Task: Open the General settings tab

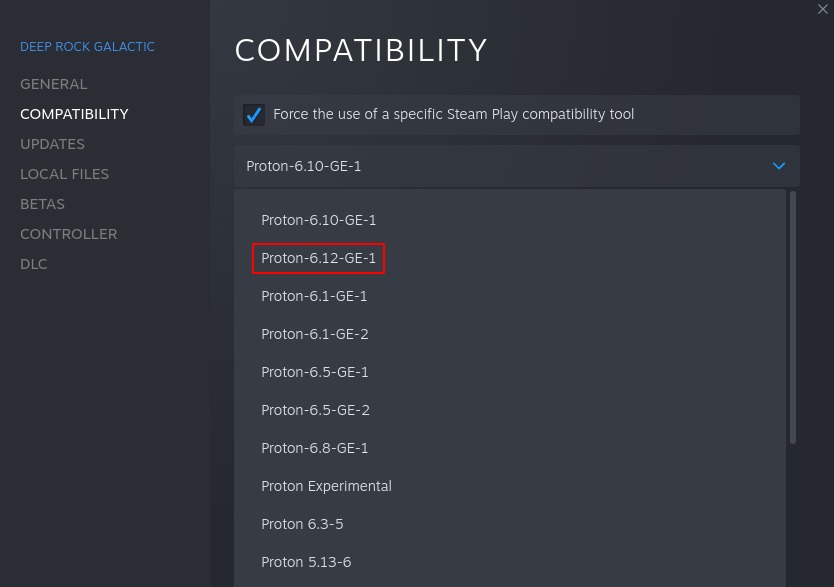Action: pyautogui.click(x=54, y=84)
